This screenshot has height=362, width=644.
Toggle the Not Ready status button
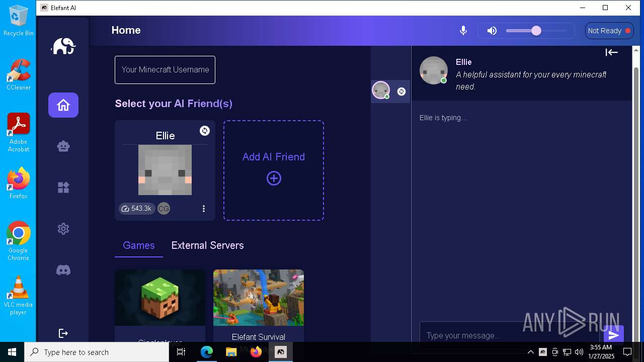coord(609,31)
